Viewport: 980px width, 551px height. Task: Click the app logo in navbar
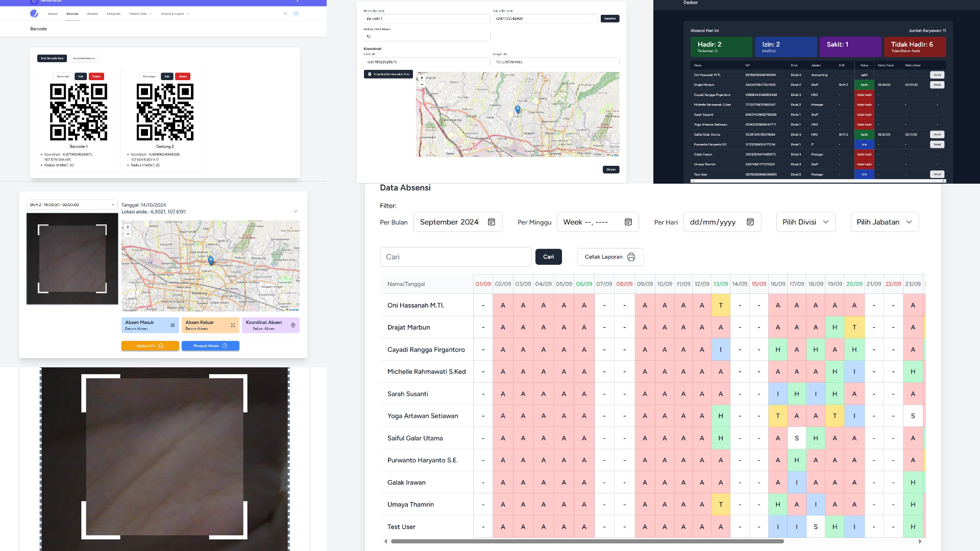[34, 14]
